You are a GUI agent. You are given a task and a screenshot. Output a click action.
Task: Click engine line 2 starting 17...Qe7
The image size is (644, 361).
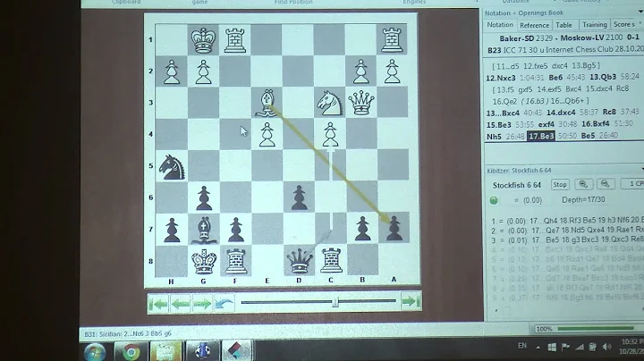click(568, 231)
